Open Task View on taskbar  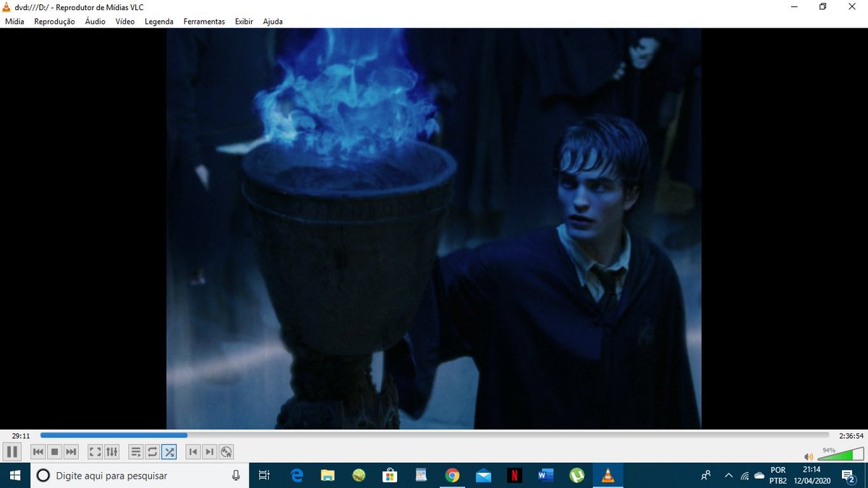[264, 475]
